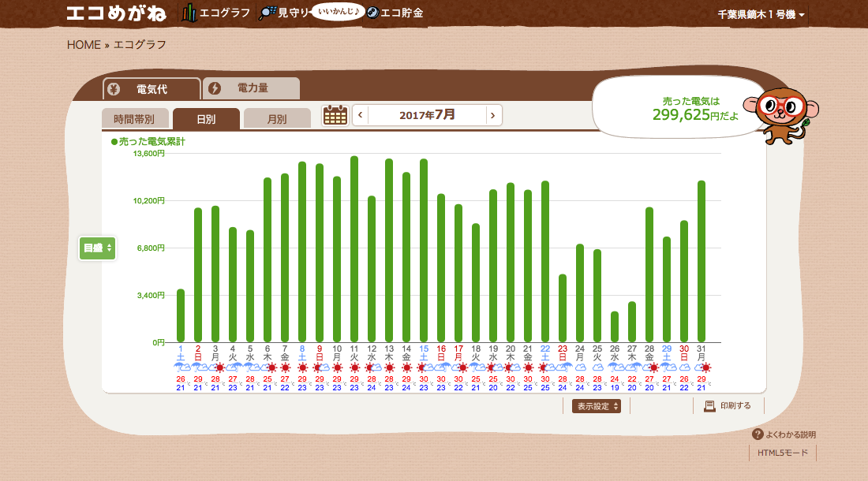Image resolution: width=868 pixels, height=481 pixels.
Task: Click the bar for July 11
Action: click(354, 249)
